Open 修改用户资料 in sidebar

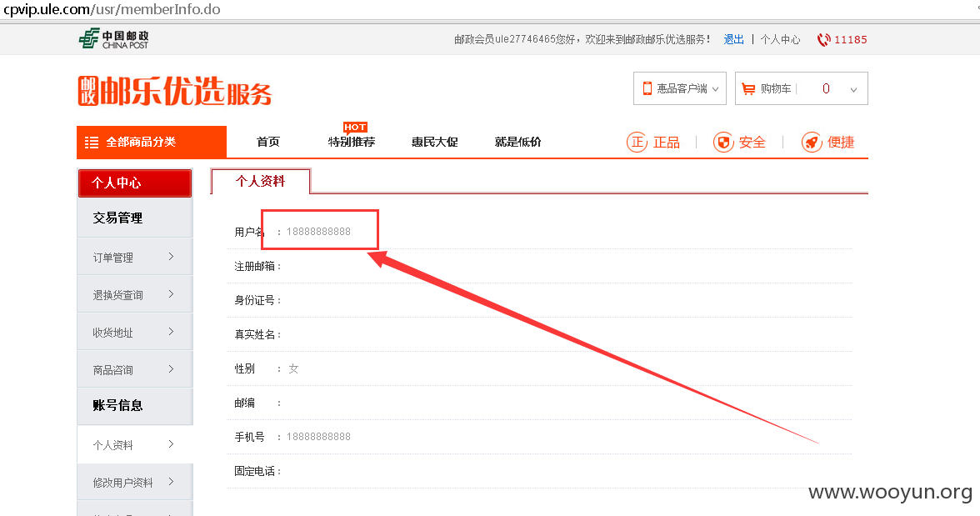tap(123, 483)
